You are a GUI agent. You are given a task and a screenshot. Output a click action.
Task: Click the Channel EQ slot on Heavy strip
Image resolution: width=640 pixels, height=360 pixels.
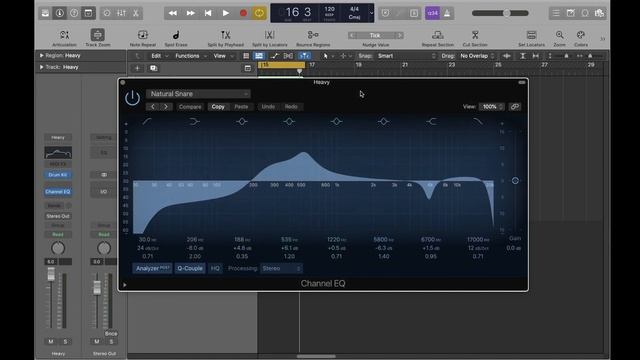point(58,192)
